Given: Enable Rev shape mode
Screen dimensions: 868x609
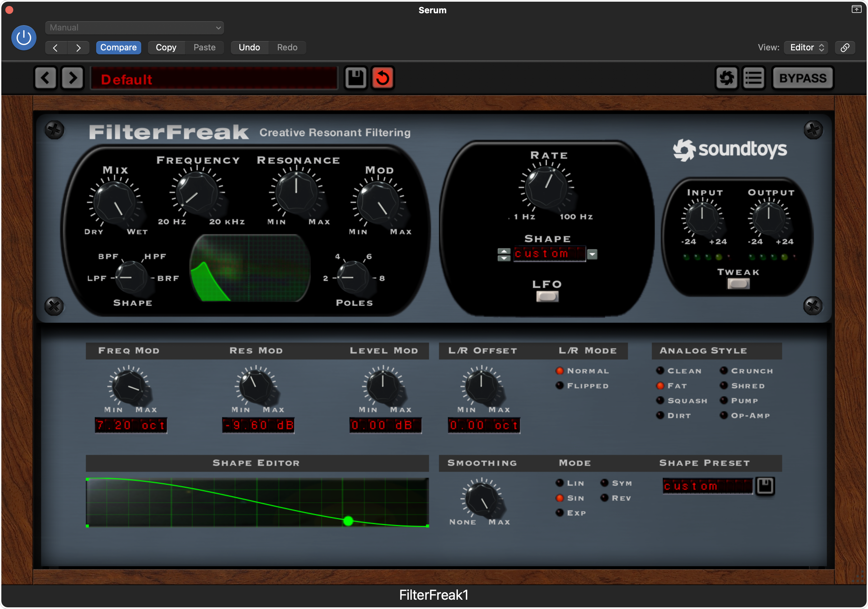Looking at the screenshot, I should 604,498.
